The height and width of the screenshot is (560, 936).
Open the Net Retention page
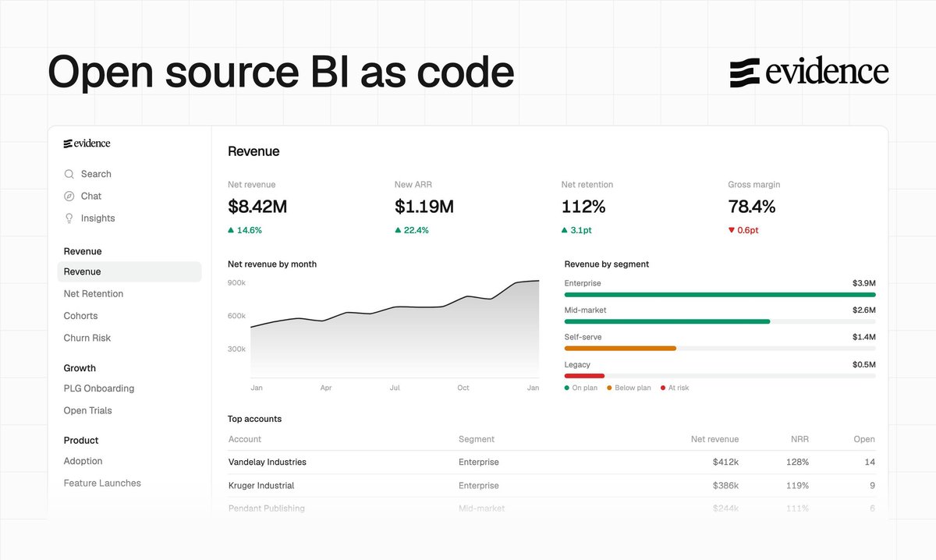(x=94, y=294)
